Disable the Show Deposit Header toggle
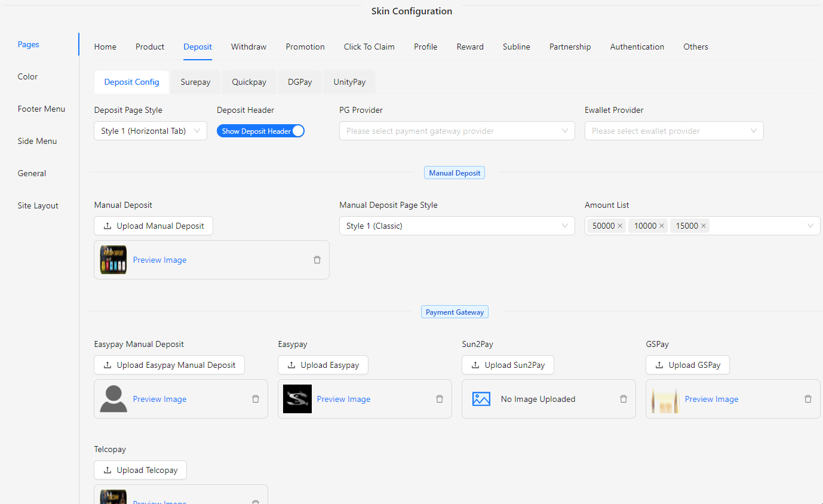The image size is (823, 504). (260, 131)
